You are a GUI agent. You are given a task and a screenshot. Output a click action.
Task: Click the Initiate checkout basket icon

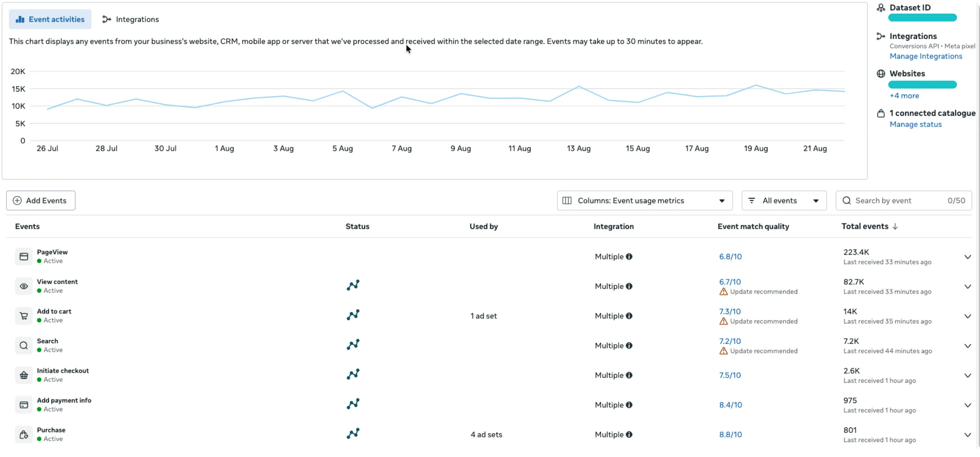(24, 375)
